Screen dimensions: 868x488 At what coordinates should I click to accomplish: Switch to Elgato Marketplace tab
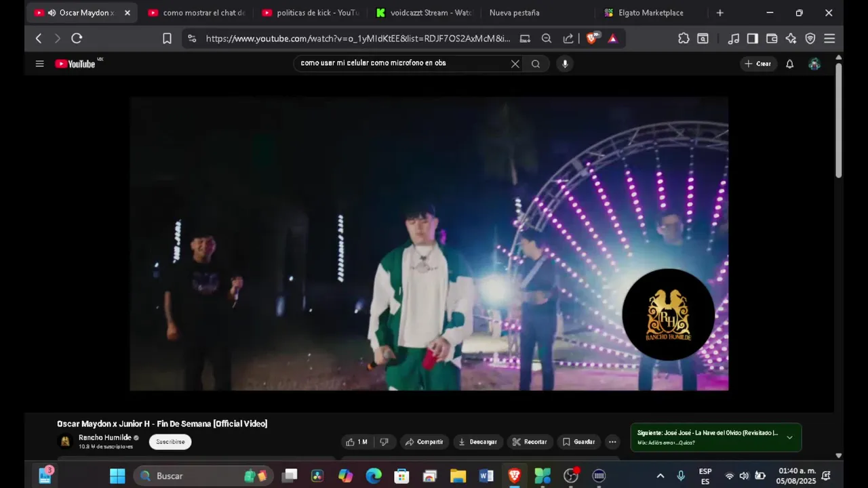[x=652, y=13]
